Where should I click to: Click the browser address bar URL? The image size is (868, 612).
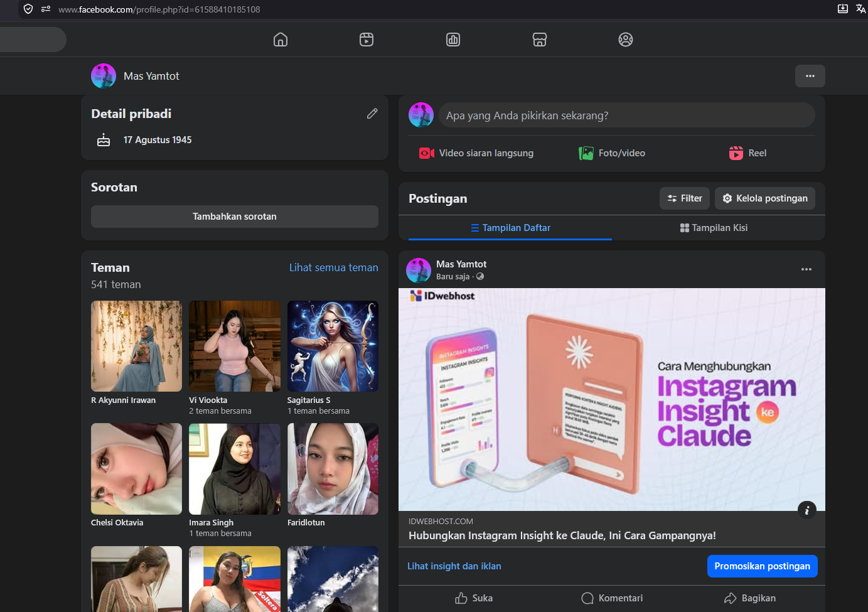pos(159,9)
